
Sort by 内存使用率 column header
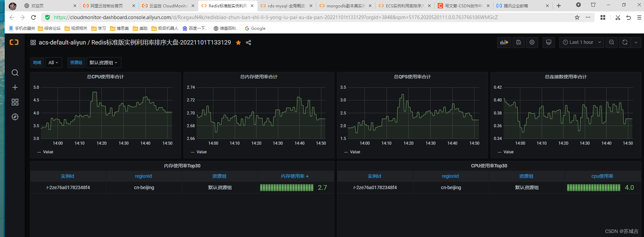[296, 176]
